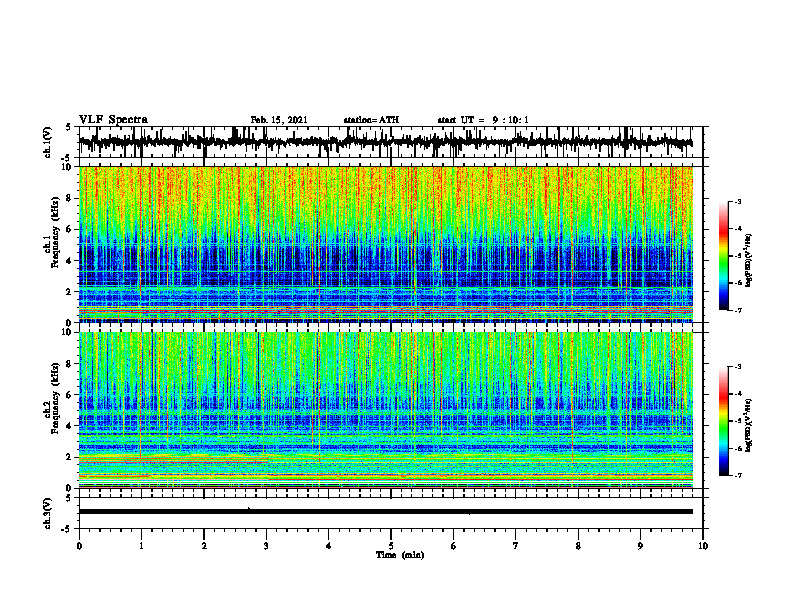The image size is (792, 612).
Task: Click time axis tick label '5'
Action: pyautogui.click(x=391, y=546)
